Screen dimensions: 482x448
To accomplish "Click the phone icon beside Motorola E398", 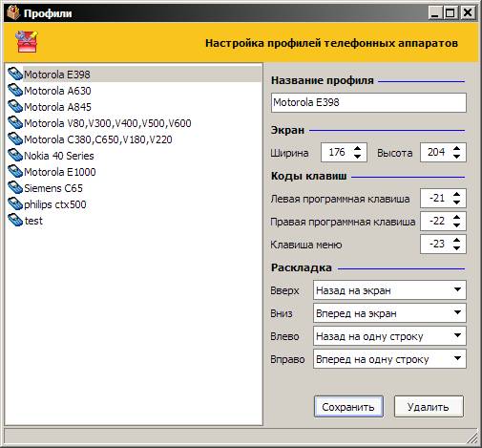I will (15, 75).
